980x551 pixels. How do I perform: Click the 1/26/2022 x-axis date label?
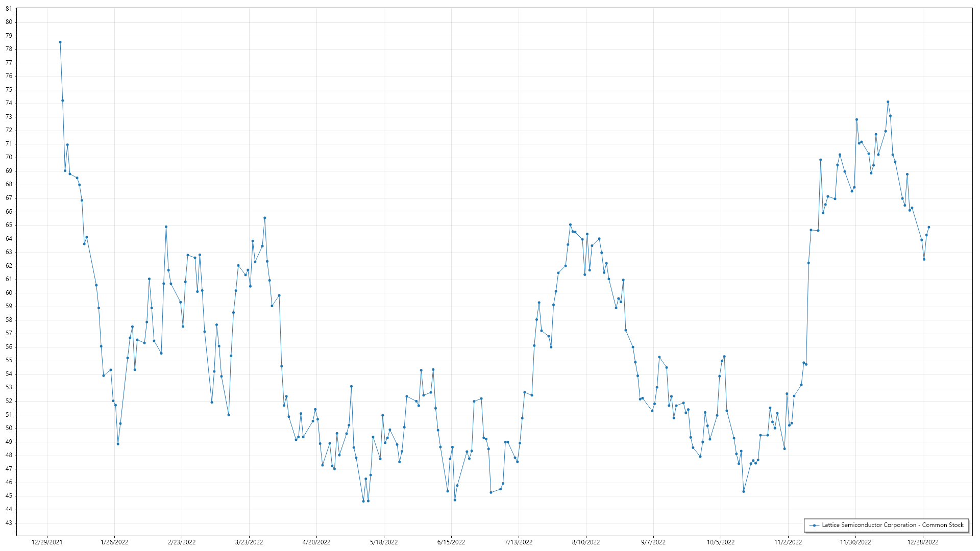(x=114, y=542)
